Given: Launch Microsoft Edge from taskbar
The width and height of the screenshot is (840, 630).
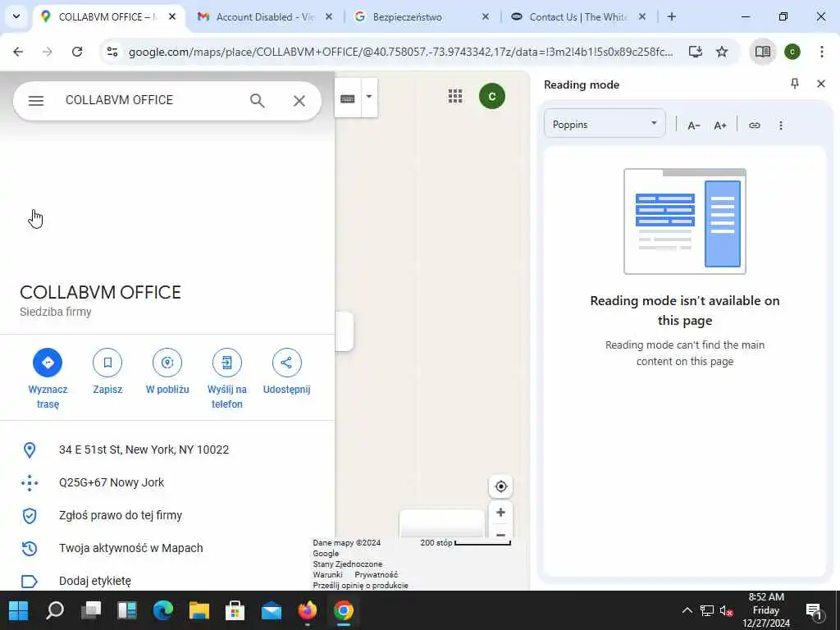Looking at the screenshot, I should pyautogui.click(x=163, y=610).
